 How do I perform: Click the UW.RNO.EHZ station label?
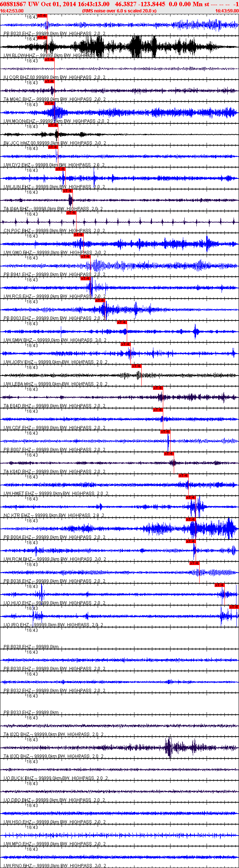55,866
